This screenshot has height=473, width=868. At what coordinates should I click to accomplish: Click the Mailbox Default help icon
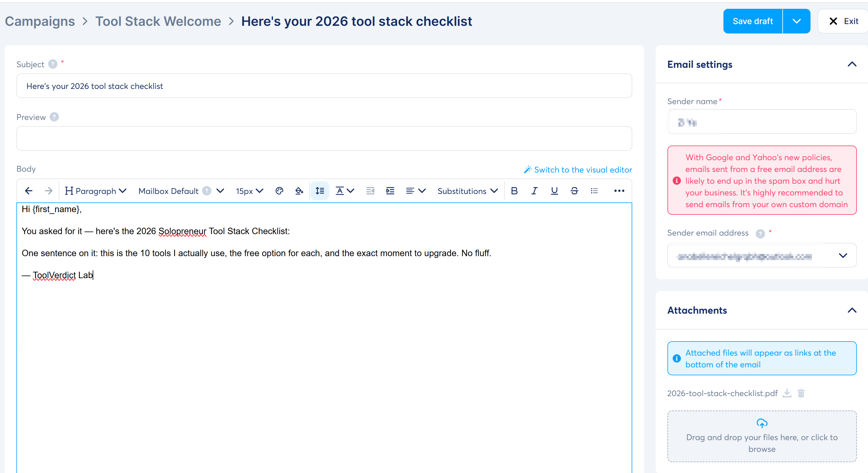[x=207, y=191]
